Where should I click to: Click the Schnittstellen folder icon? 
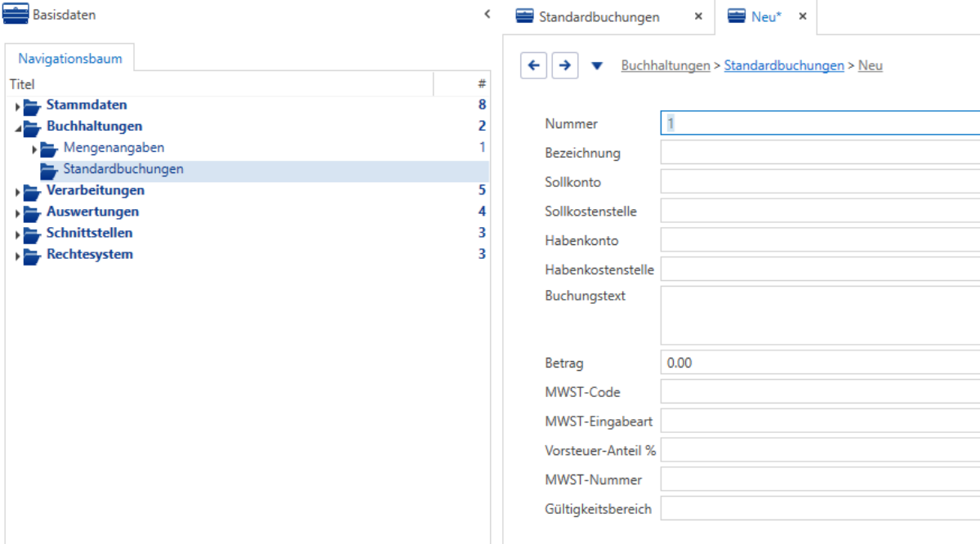(33, 234)
